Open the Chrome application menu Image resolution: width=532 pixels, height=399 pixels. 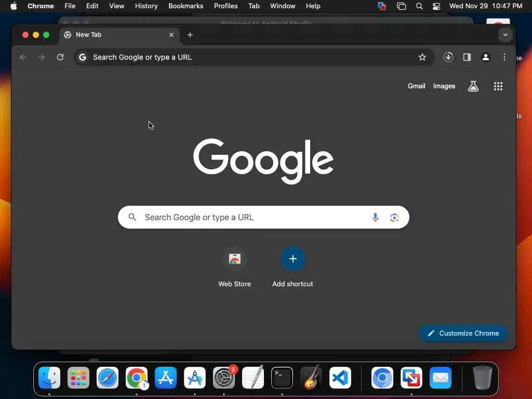pos(41,6)
